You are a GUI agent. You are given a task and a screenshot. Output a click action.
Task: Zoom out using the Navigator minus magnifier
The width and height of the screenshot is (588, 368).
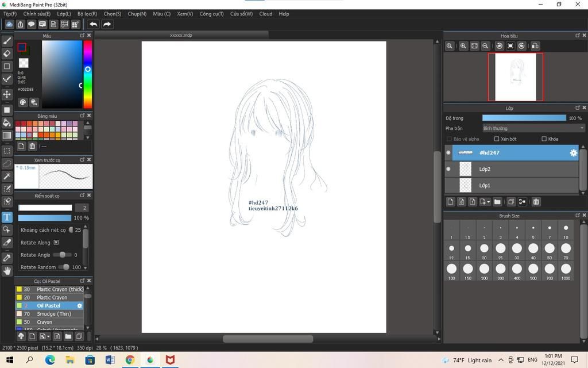[485, 46]
